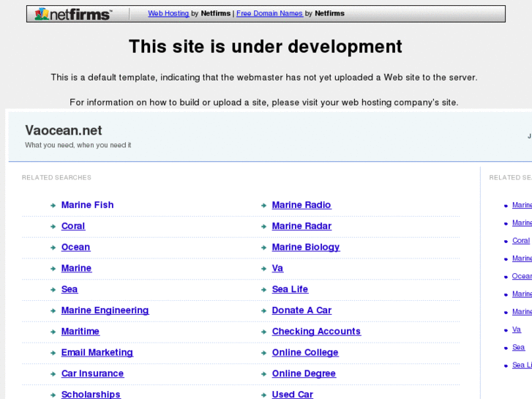532x399 pixels.
Task: Open the small Va link in right sidebar
Action: coord(517,329)
